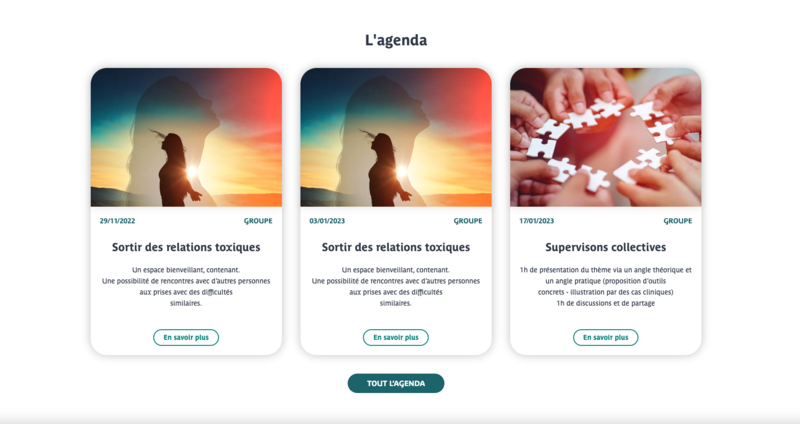Click the 29/11/2022 date label
This screenshot has height=424, width=800.
pos(117,221)
